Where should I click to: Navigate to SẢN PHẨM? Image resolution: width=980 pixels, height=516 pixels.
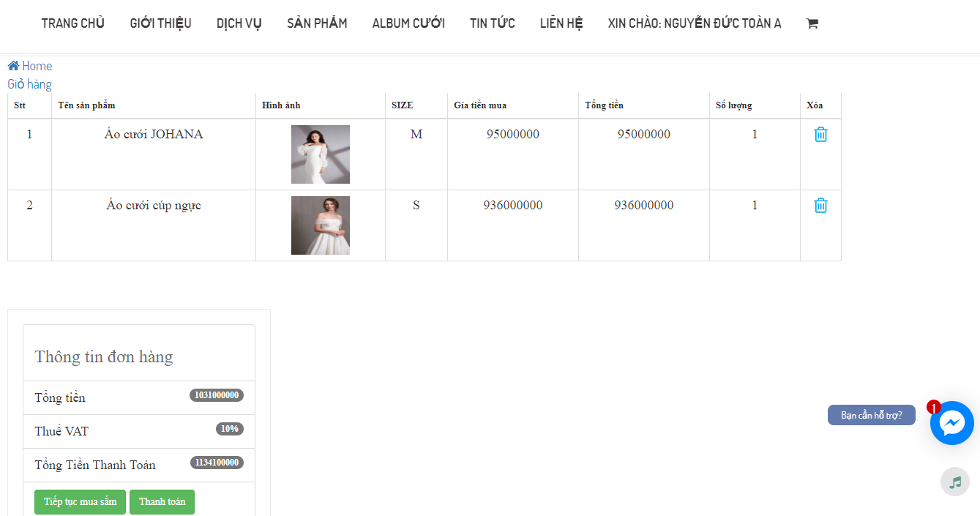[317, 23]
